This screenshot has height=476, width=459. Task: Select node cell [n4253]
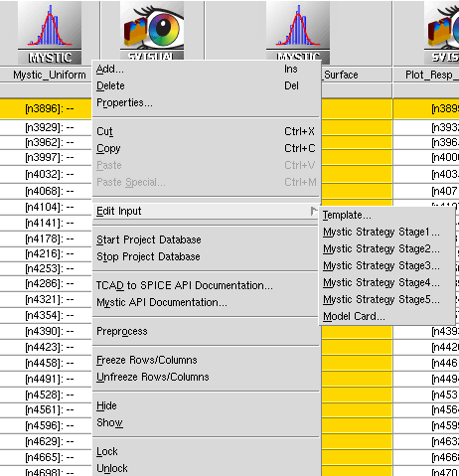click(x=46, y=268)
